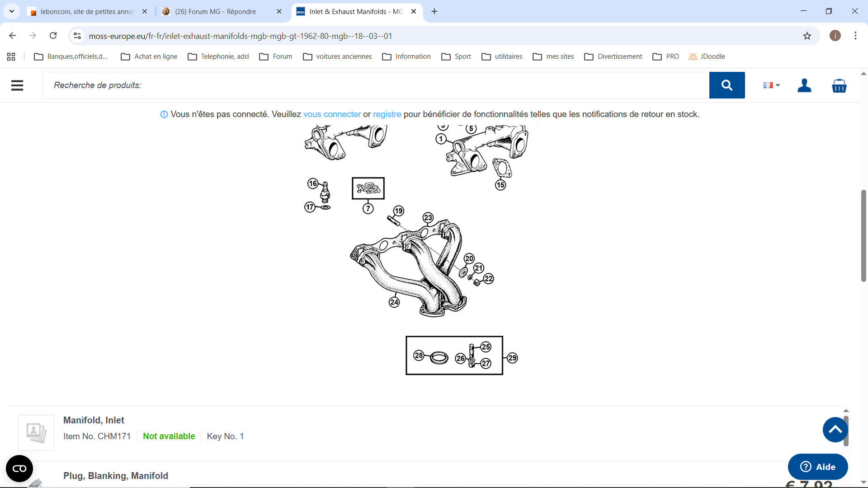The image size is (868, 488).
Task: Reload the page with refresh icon
Action: pos(53,36)
